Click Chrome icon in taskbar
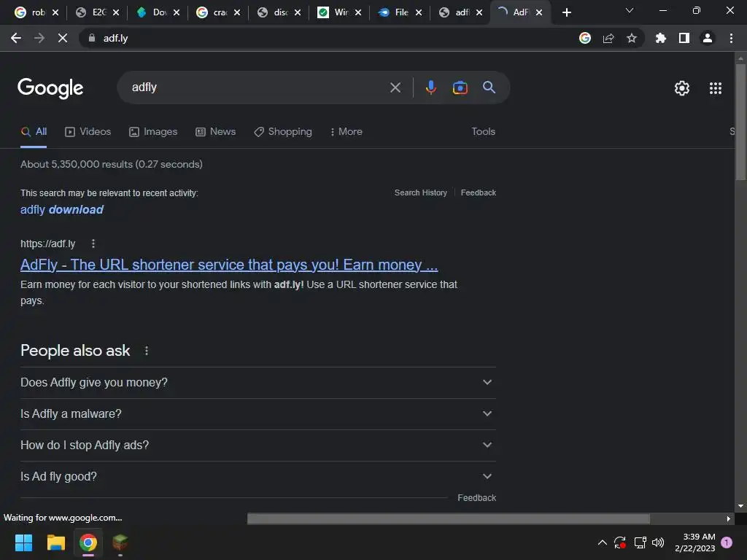Screen dimensions: 747x560 pyautogui.click(x=88, y=542)
